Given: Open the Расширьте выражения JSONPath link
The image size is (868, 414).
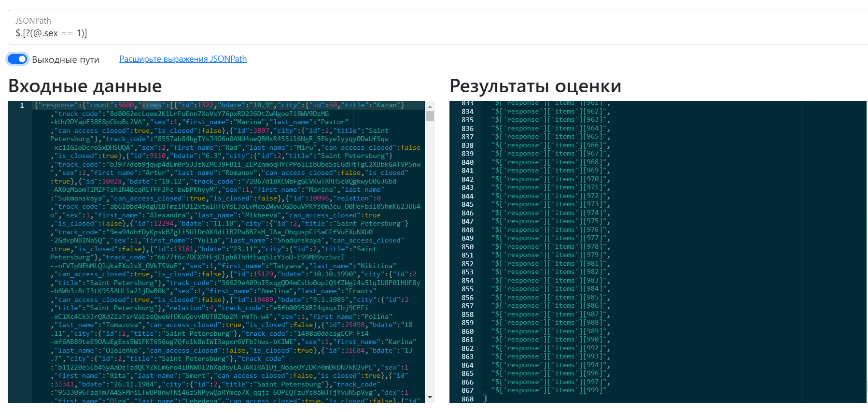Looking at the screenshot, I should pos(183,59).
